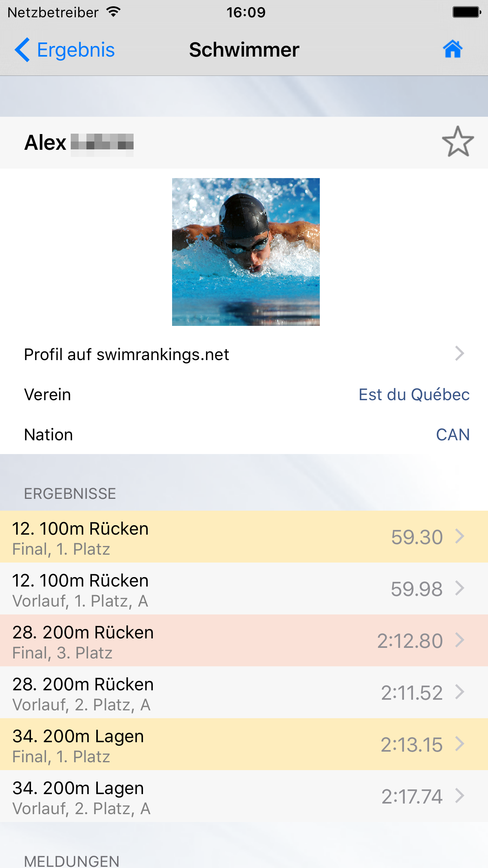Tap the battery status icon
The image size is (488, 868).
pyautogui.click(x=466, y=12)
